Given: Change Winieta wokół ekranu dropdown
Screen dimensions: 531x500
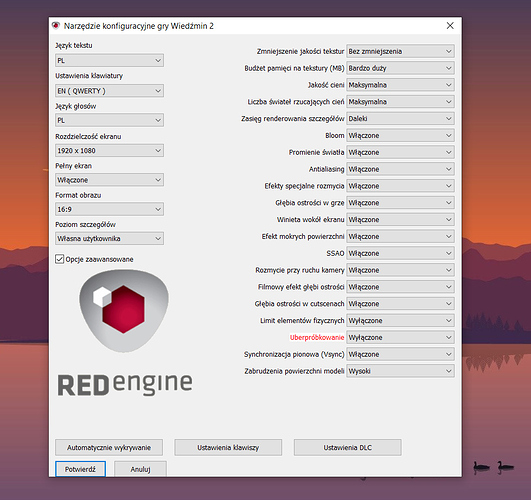Looking at the screenshot, I should pyautogui.click(x=400, y=220).
